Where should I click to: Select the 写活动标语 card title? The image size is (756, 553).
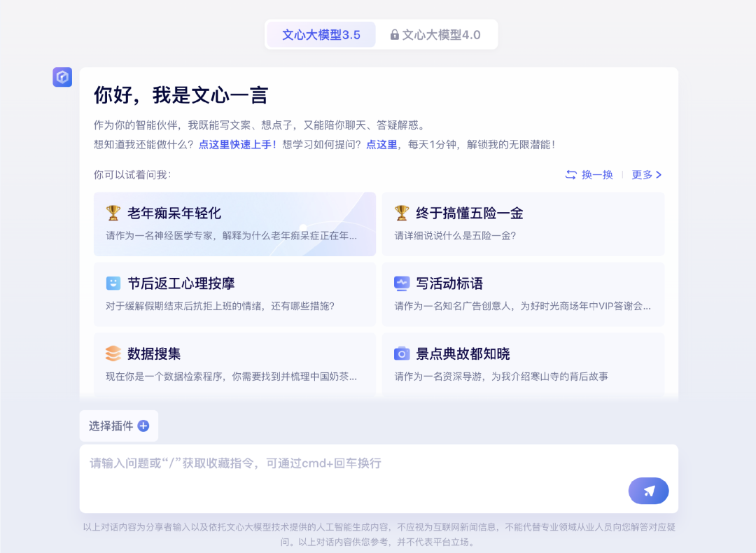click(x=449, y=283)
